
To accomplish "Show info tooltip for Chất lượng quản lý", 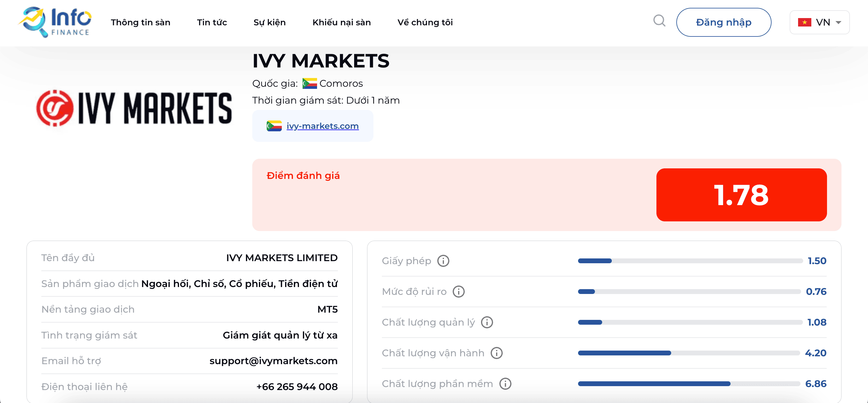I will tap(486, 322).
